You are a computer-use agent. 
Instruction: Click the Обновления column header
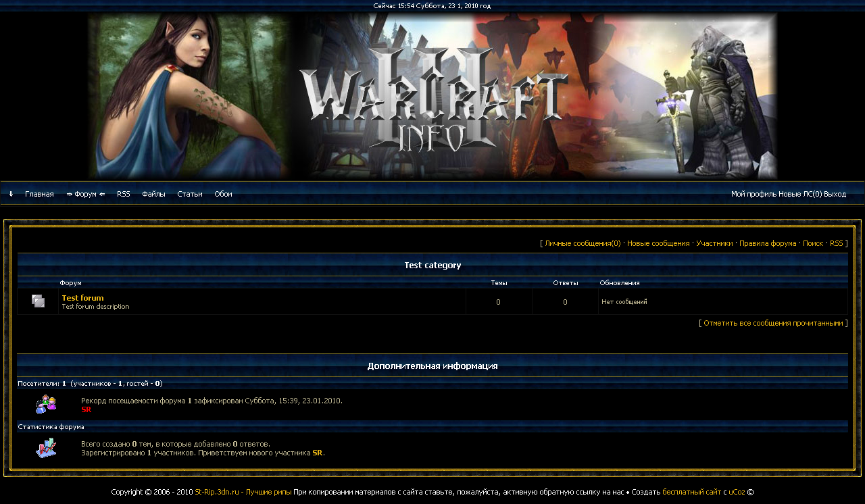pos(620,283)
